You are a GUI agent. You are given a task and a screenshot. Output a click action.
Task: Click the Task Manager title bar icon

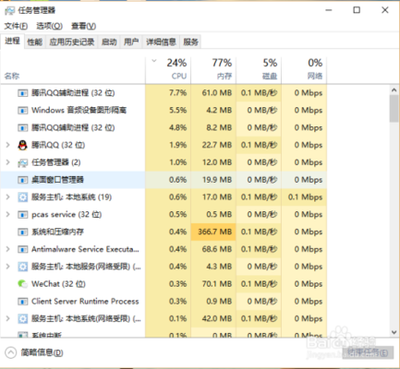tap(10, 11)
